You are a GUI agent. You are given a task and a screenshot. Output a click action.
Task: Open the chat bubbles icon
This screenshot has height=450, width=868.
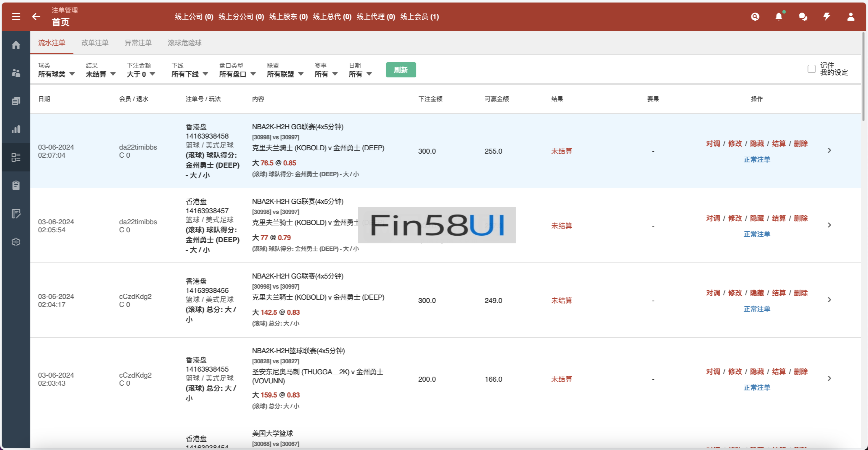tap(803, 17)
